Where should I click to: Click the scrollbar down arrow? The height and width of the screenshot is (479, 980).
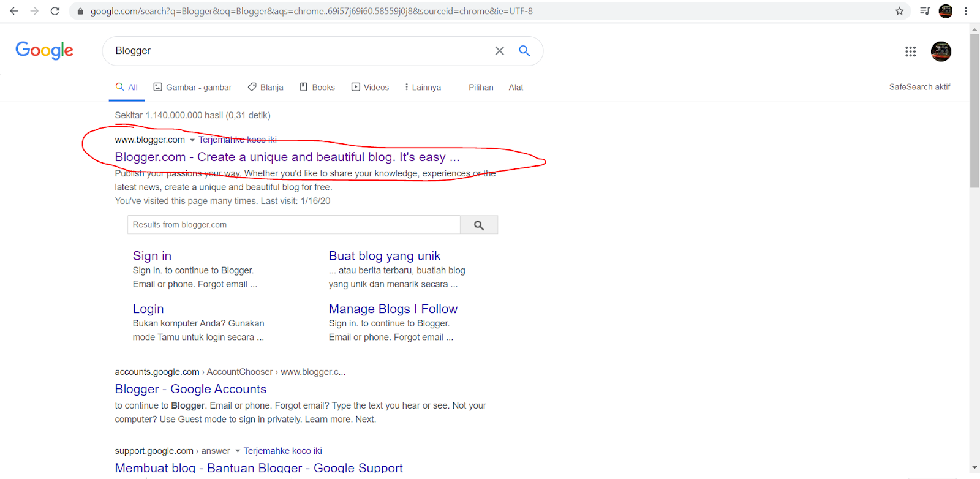point(974,468)
